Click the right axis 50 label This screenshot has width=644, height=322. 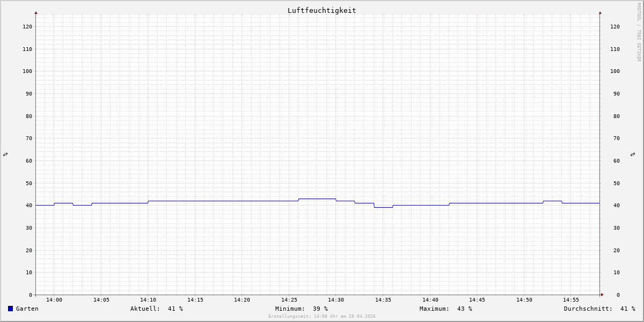coord(615,183)
